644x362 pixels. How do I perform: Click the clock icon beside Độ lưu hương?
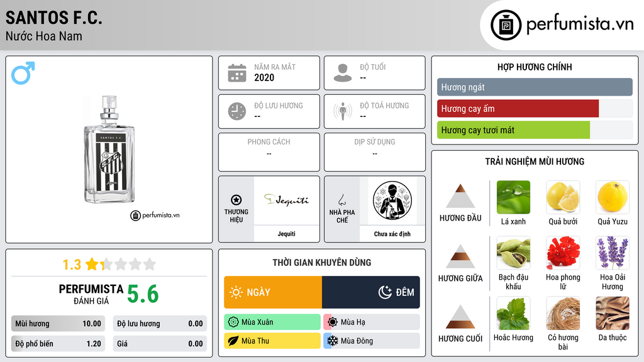tap(237, 111)
